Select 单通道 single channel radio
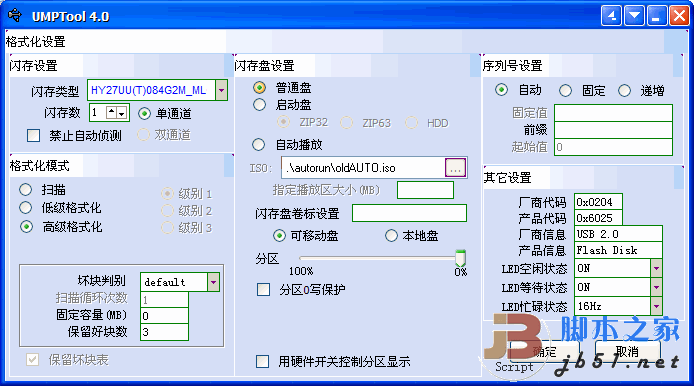 point(144,114)
